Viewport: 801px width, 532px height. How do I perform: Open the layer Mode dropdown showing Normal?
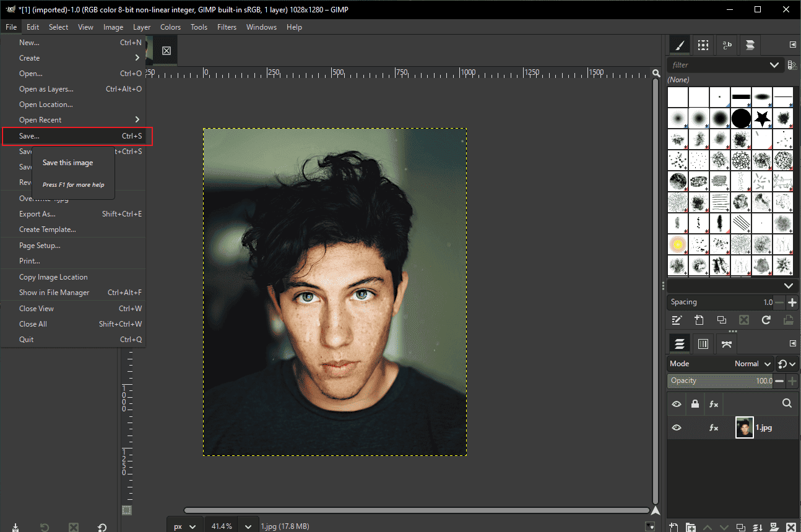tap(753, 364)
